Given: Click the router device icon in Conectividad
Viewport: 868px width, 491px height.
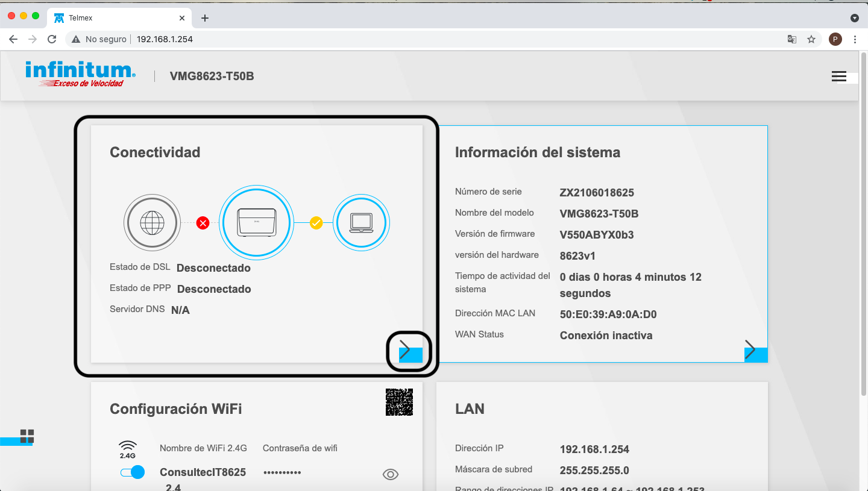Looking at the screenshot, I should click(x=256, y=222).
